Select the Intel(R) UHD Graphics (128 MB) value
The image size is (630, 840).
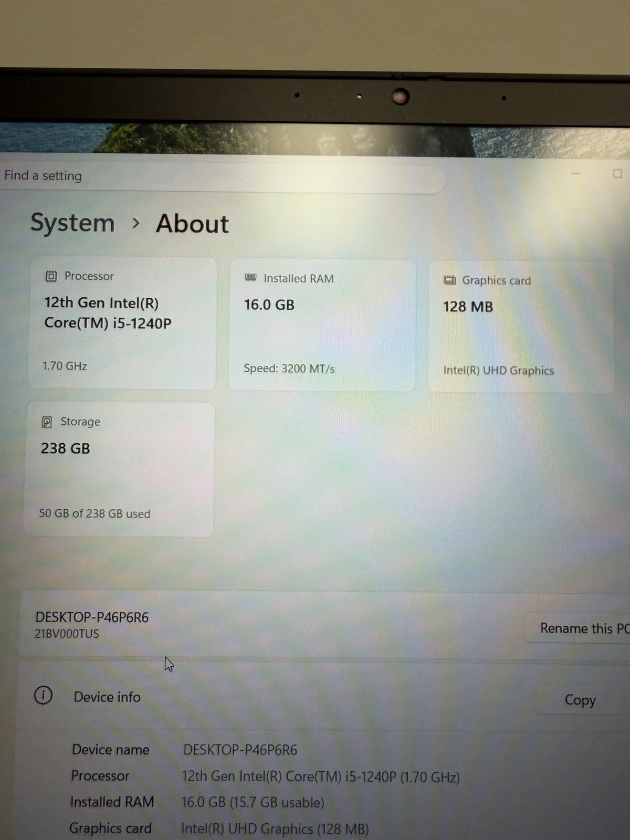pyautogui.click(x=275, y=828)
